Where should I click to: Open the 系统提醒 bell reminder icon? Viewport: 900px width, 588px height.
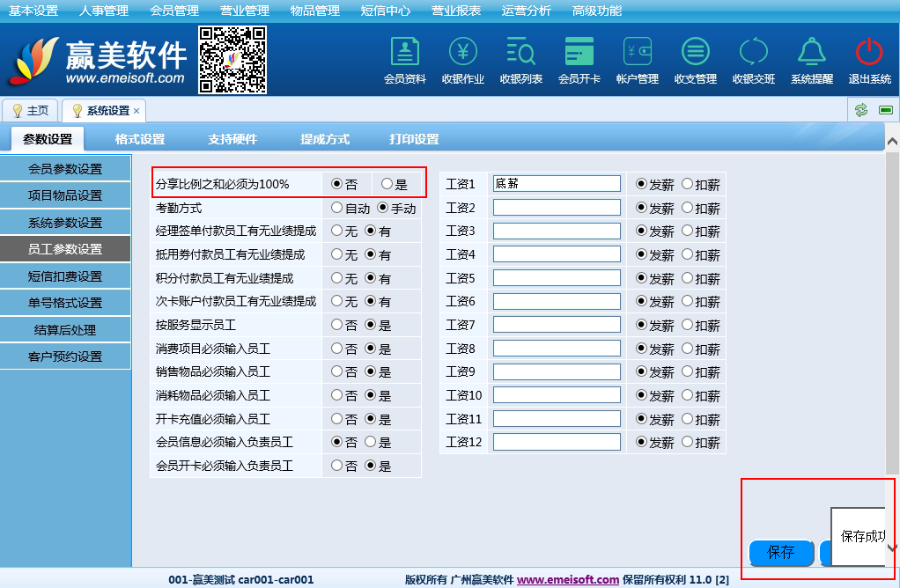tap(811, 61)
